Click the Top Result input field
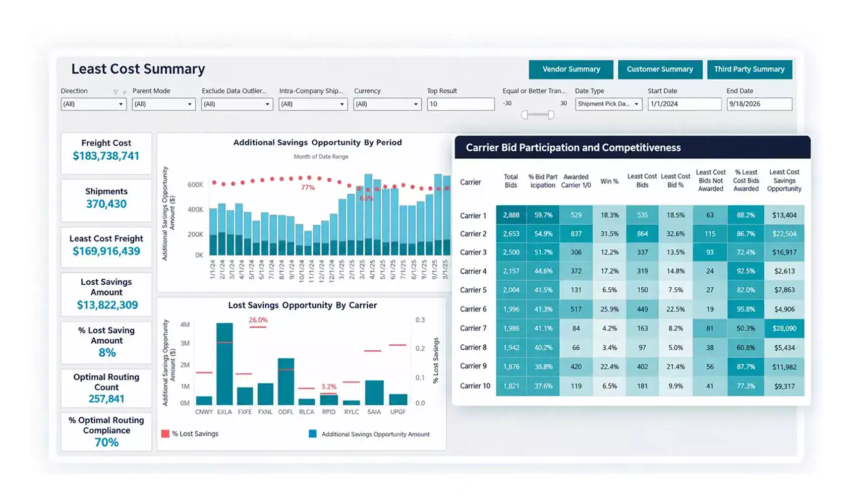 pos(461,104)
